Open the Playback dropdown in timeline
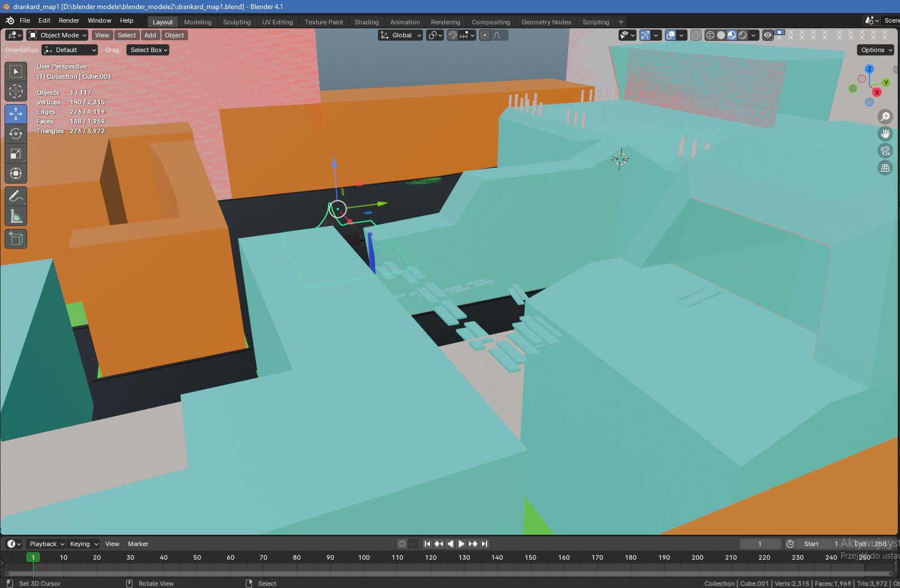Viewport: 900px width, 588px height. (x=46, y=544)
